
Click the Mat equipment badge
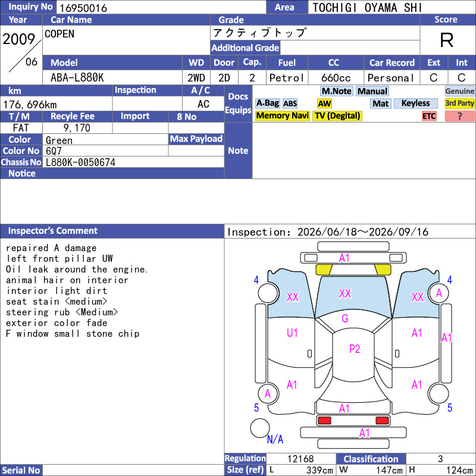pos(380,104)
